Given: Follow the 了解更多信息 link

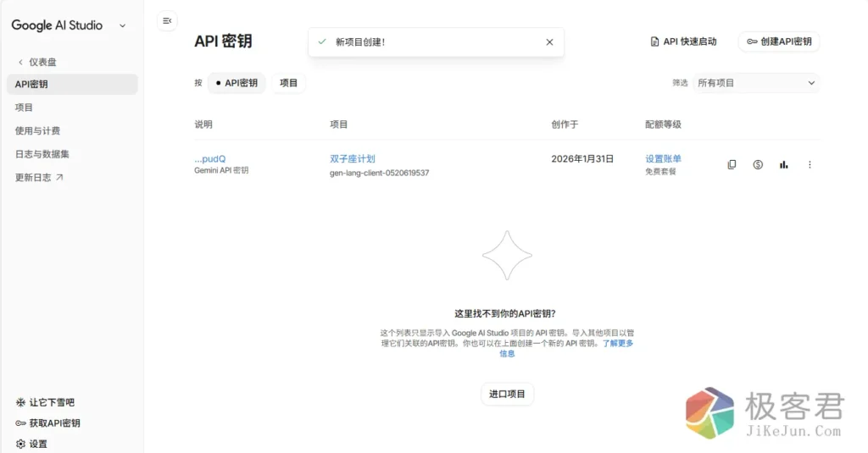Looking at the screenshot, I should pyautogui.click(x=617, y=344).
